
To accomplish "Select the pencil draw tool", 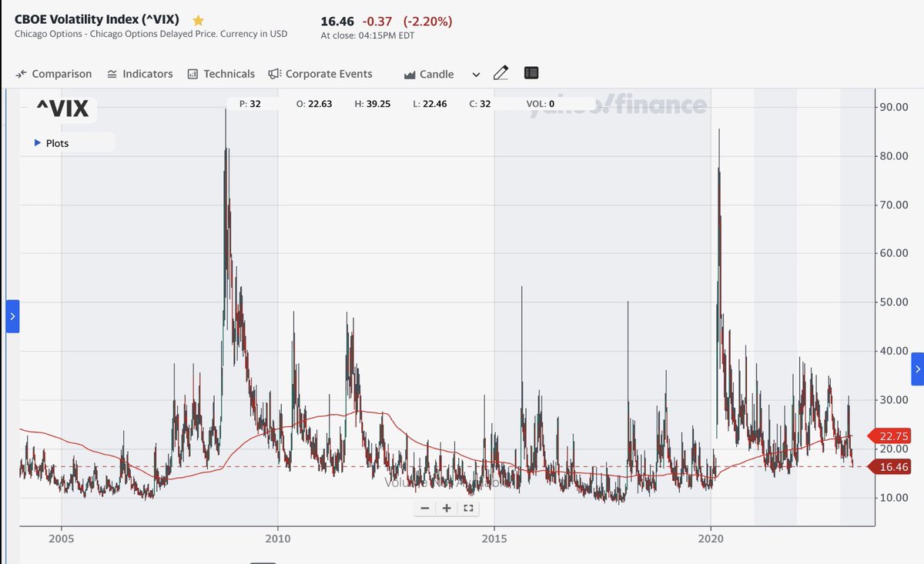I will click(x=500, y=73).
